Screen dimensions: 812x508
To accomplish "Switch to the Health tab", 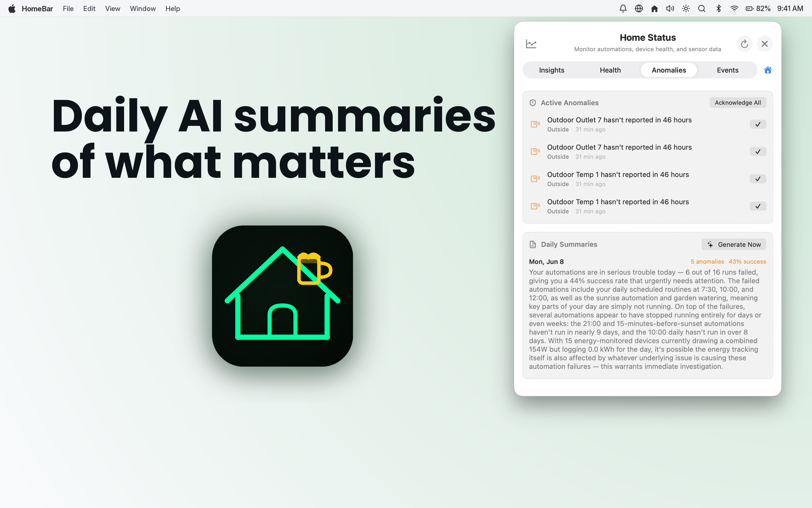I will [x=610, y=70].
